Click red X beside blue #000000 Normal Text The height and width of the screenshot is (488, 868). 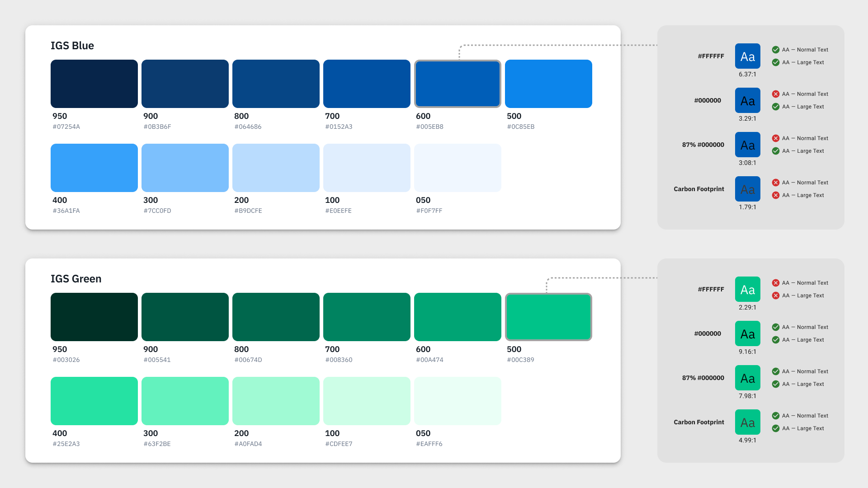[776, 94]
